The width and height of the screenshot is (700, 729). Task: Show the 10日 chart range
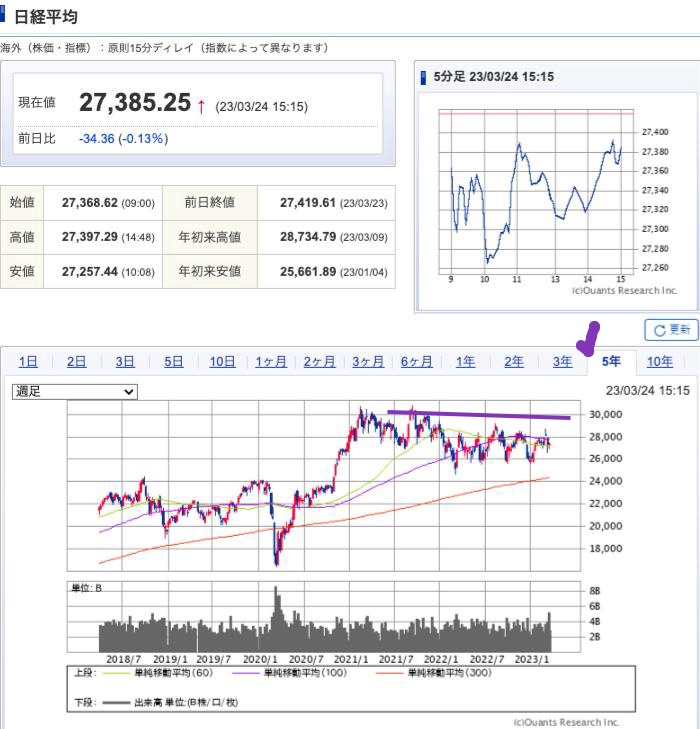pos(222,361)
